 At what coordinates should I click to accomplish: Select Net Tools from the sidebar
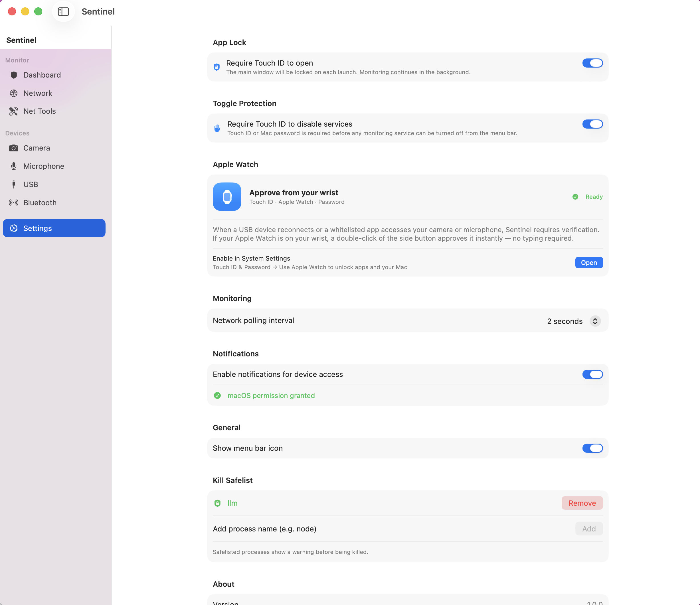click(x=39, y=111)
